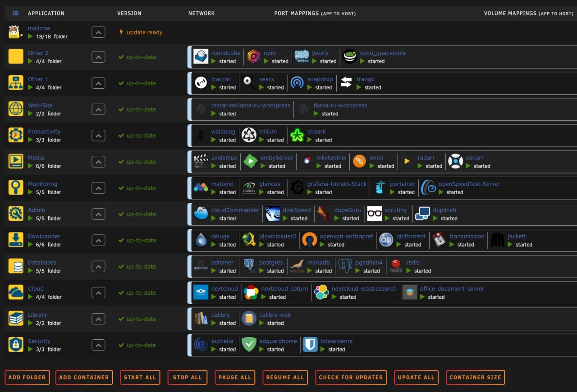The height and width of the screenshot is (392, 577).
Task: Click the office-document-server container name
Action: [452, 289]
